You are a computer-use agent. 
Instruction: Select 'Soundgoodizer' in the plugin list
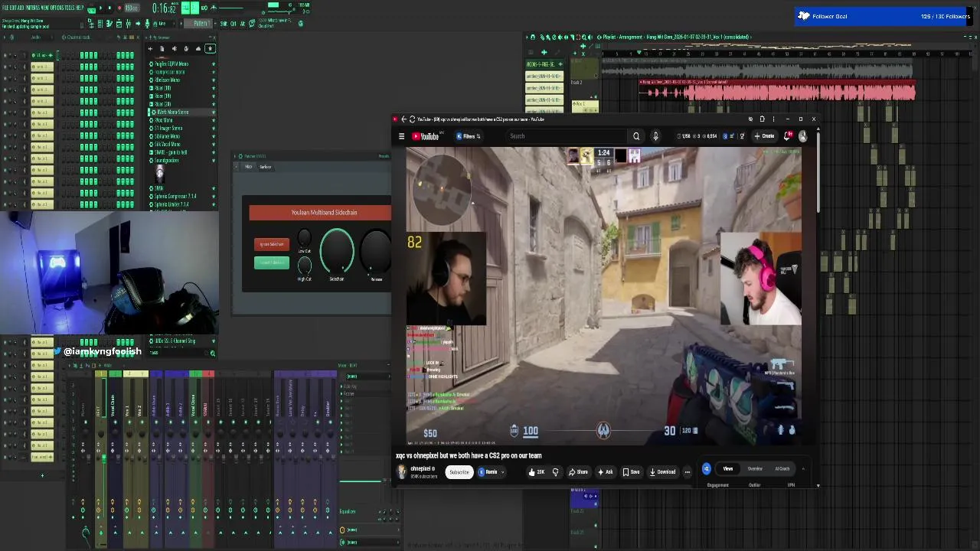click(167, 160)
